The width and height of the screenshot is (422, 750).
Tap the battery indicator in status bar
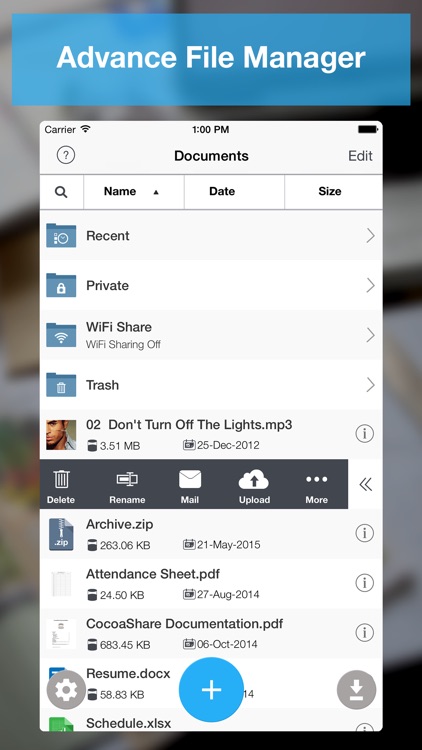[x=368, y=129]
